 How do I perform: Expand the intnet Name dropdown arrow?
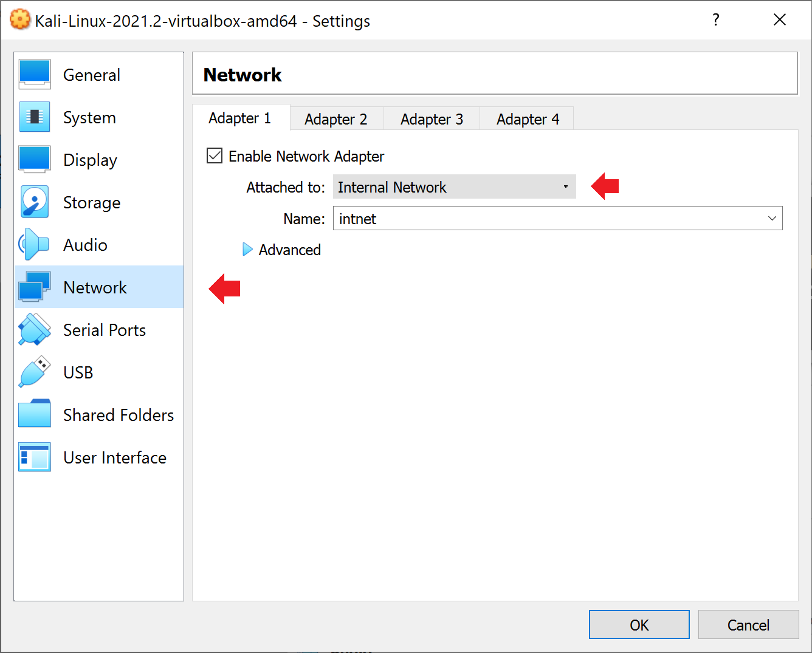tap(772, 219)
